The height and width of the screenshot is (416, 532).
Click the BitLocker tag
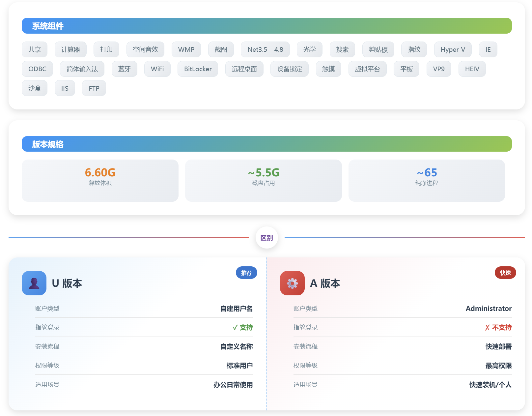(198, 69)
